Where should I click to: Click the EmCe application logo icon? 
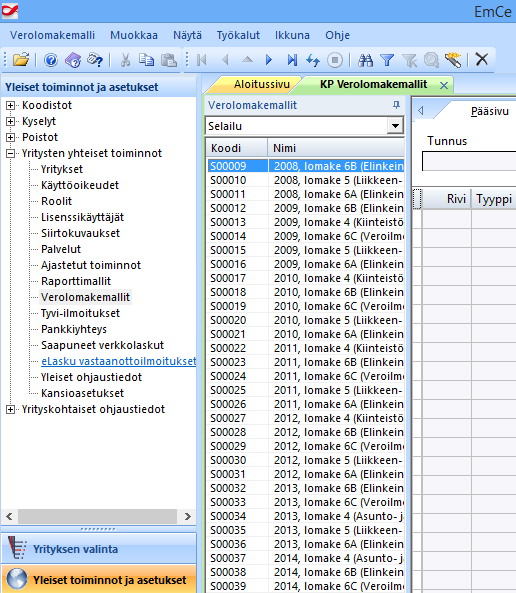[10, 11]
